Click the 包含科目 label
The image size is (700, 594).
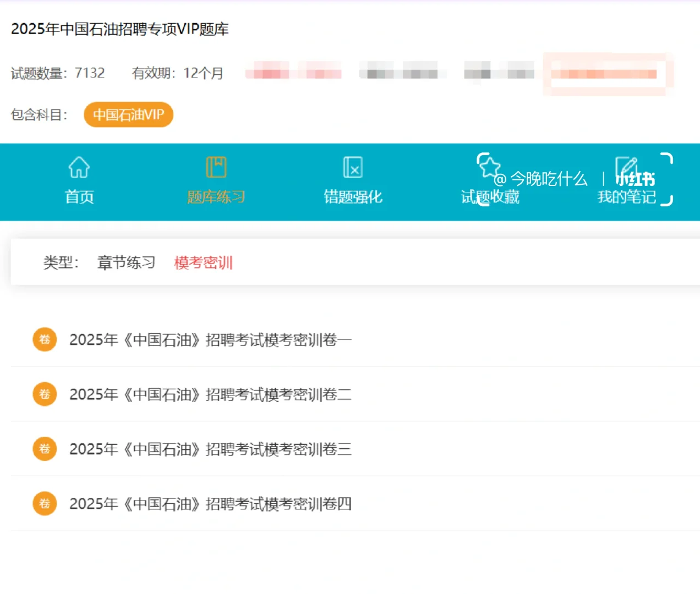[x=39, y=115]
